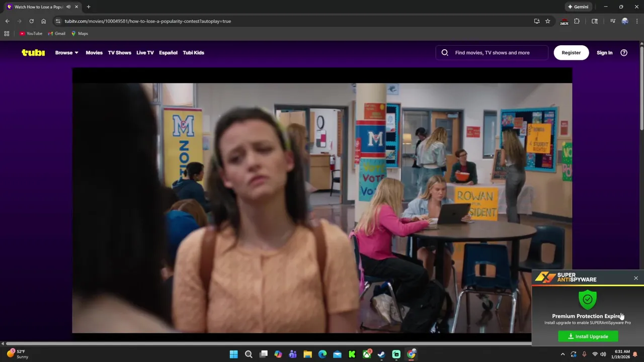Open the Chrome apps grid
Viewport: 644px width, 362px height.
7,34
